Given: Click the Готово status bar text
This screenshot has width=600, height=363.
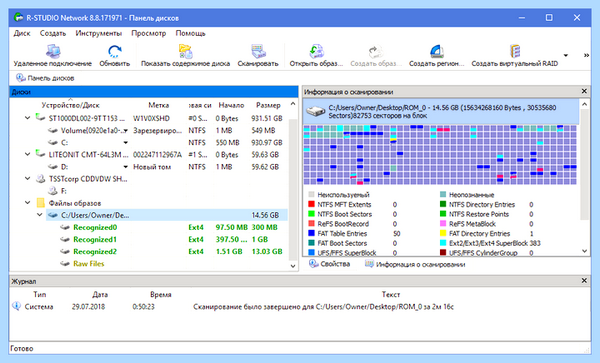Looking at the screenshot, I should [x=22, y=348].
